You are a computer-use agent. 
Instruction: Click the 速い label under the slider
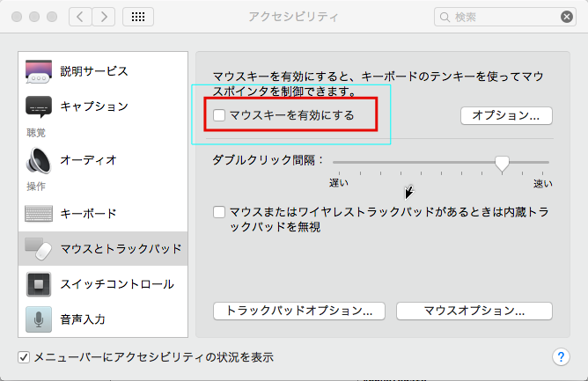pos(543,184)
